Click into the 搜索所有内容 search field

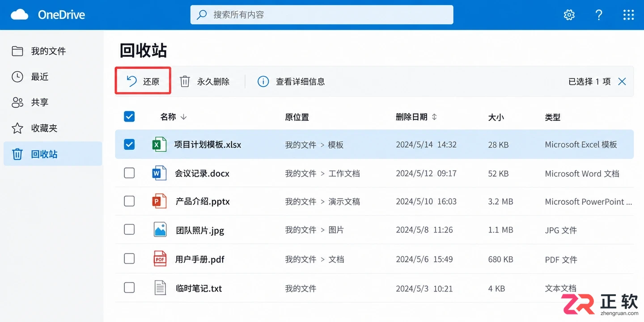click(322, 15)
